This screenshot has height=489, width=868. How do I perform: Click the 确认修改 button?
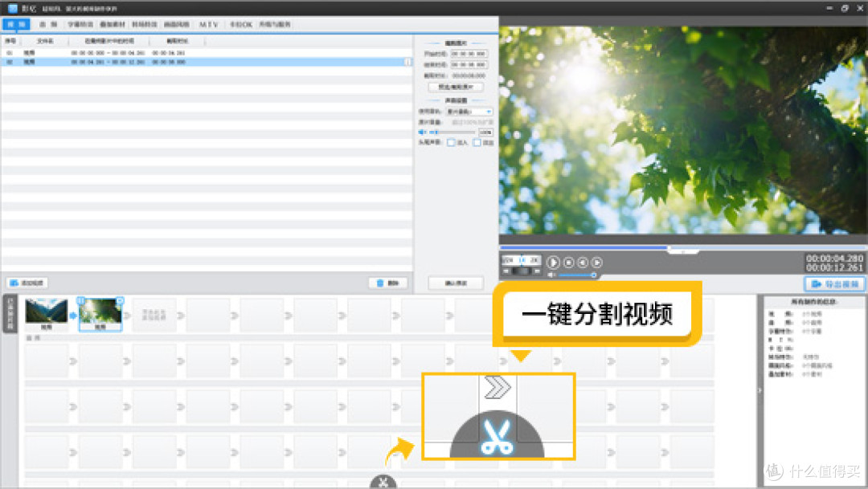tap(456, 283)
